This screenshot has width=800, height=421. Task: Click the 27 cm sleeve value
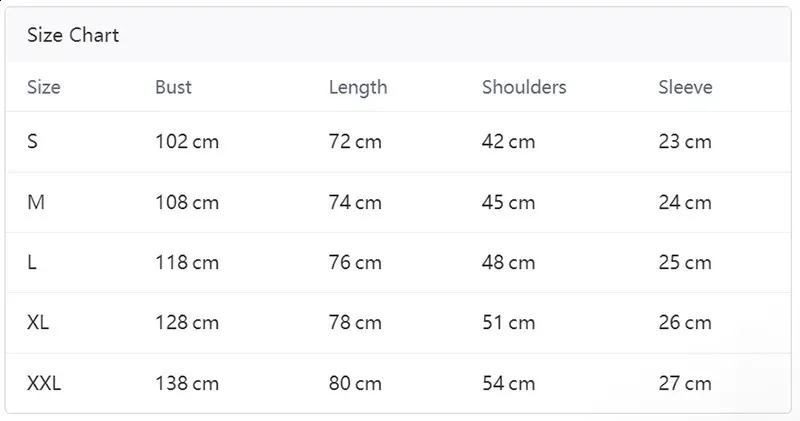685,383
